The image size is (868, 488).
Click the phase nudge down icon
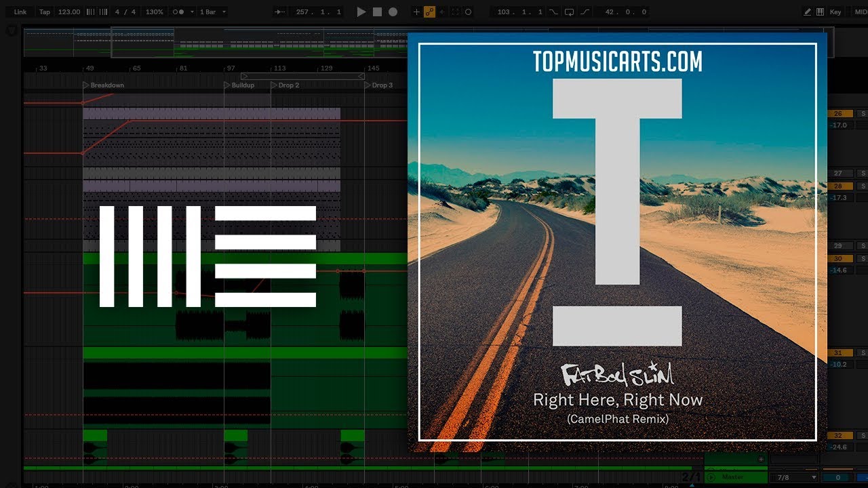90,12
